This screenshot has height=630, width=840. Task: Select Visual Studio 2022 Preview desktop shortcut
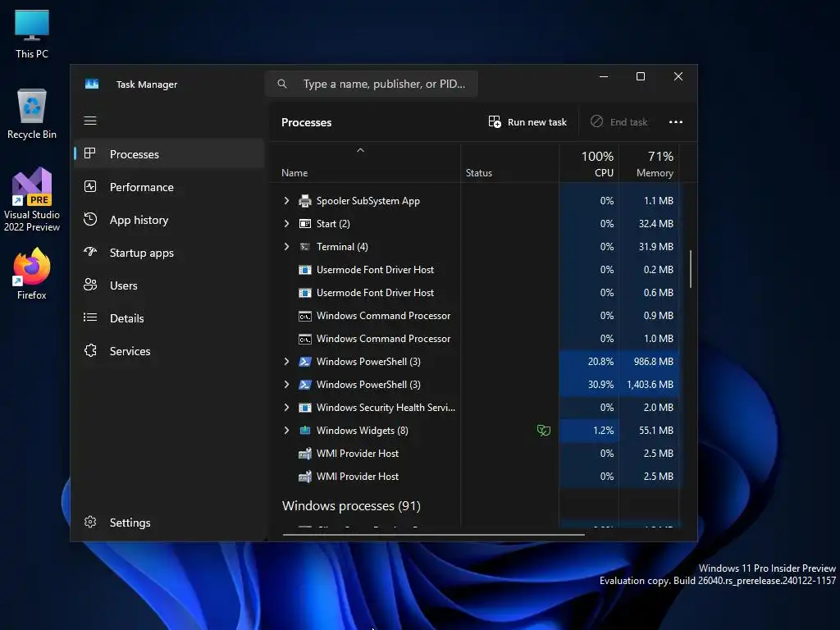coord(32,200)
